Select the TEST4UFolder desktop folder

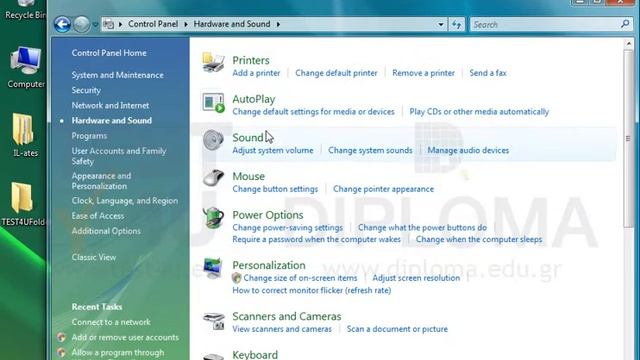pyautogui.click(x=23, y=204)
